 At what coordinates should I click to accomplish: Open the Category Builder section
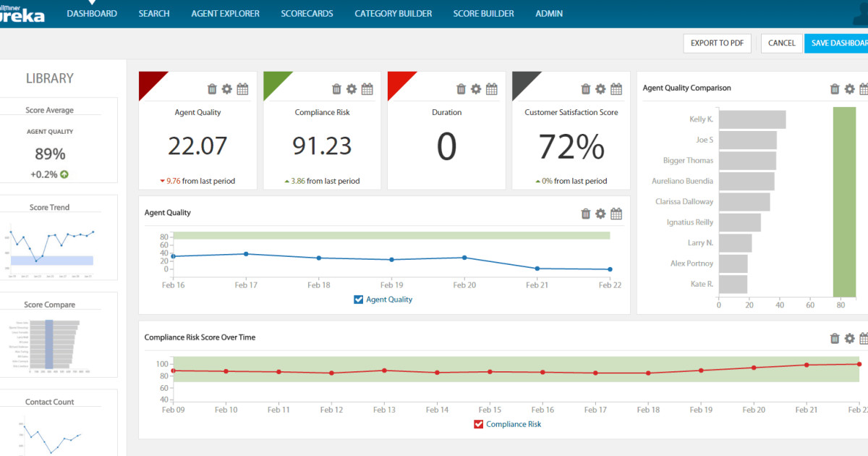(393, 12)
